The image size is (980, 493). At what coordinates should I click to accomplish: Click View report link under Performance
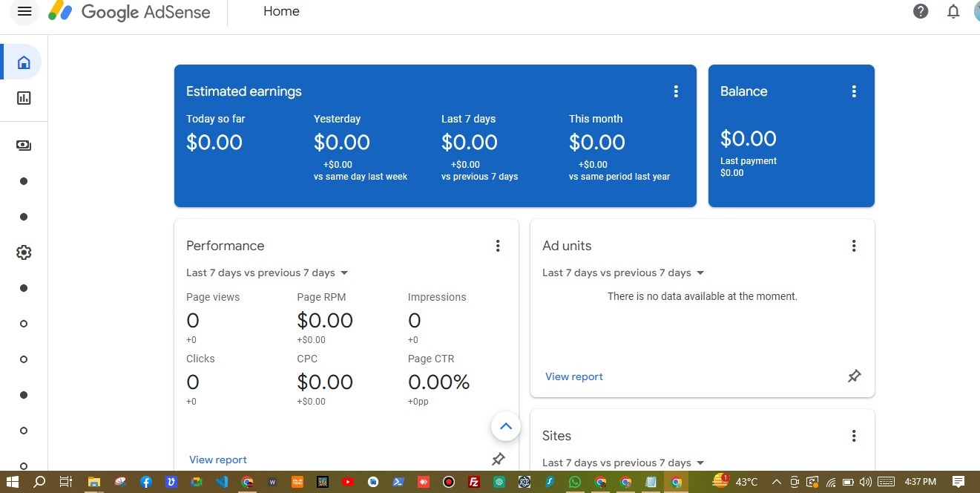click(x=218, y=460)
